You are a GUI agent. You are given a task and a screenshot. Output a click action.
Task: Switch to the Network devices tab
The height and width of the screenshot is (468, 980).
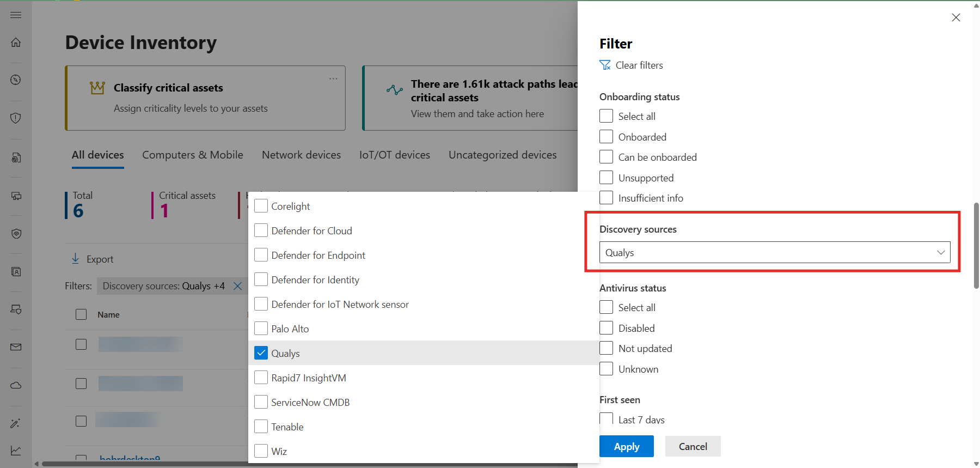pyautogui.click(x=301, y=155)
